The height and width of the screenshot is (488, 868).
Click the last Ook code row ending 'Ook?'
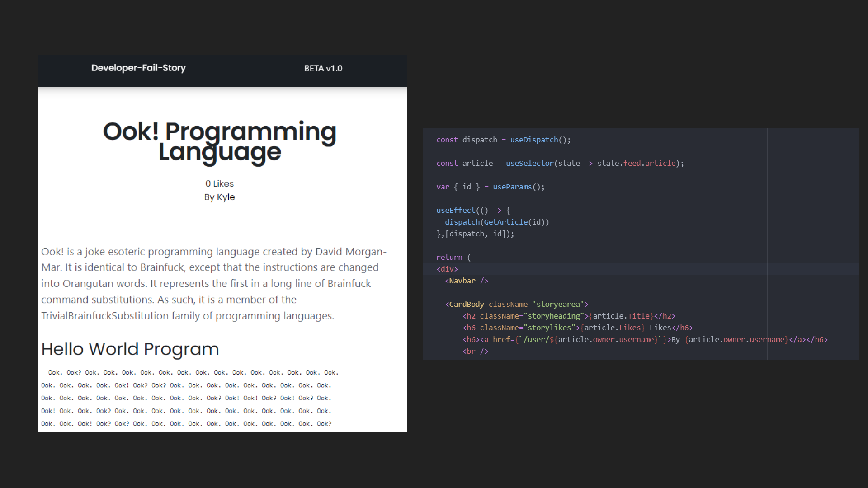186,424
